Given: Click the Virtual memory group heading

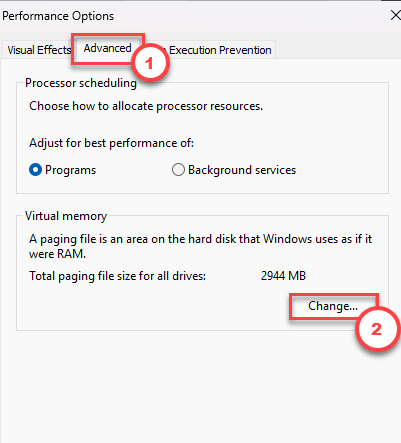Looking at the screenshot, I should pyautogui.click(x=66, y=216).
